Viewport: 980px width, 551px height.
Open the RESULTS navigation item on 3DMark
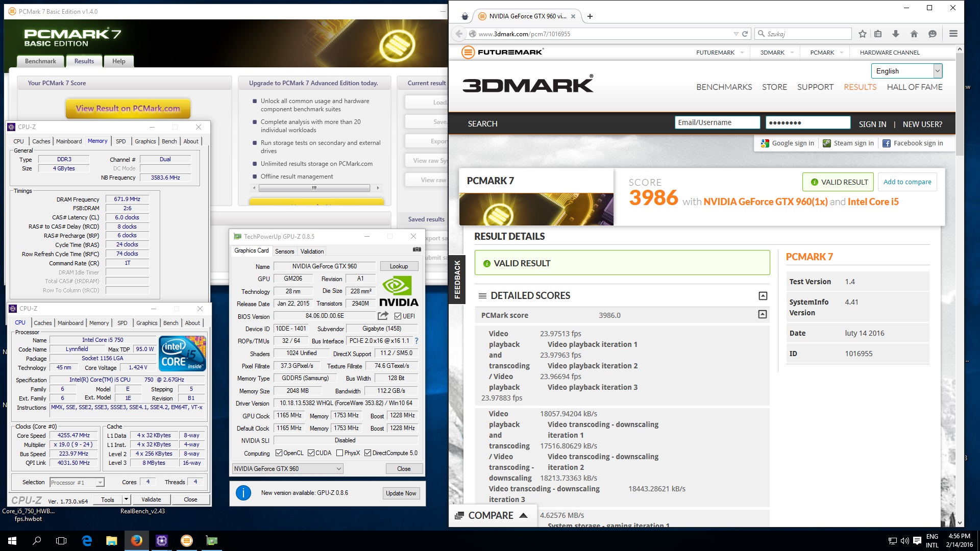point(860,87)
